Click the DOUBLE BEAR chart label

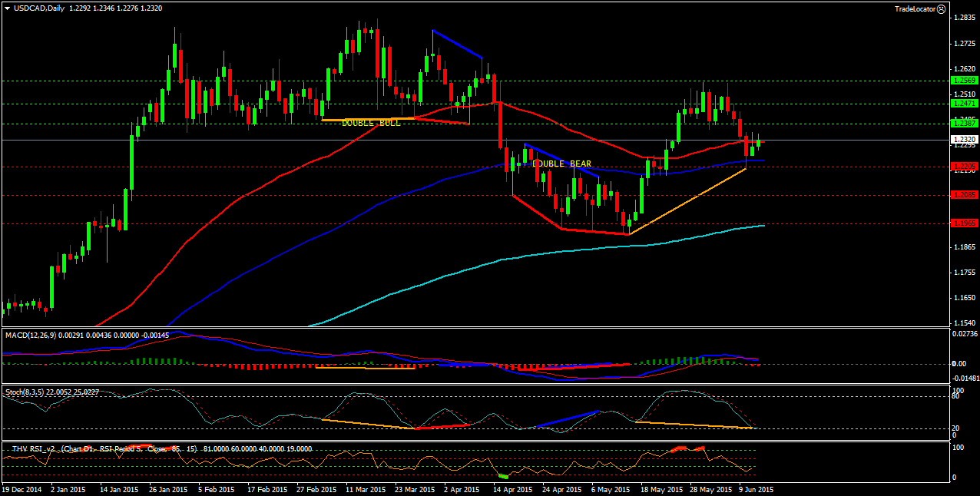561,164
